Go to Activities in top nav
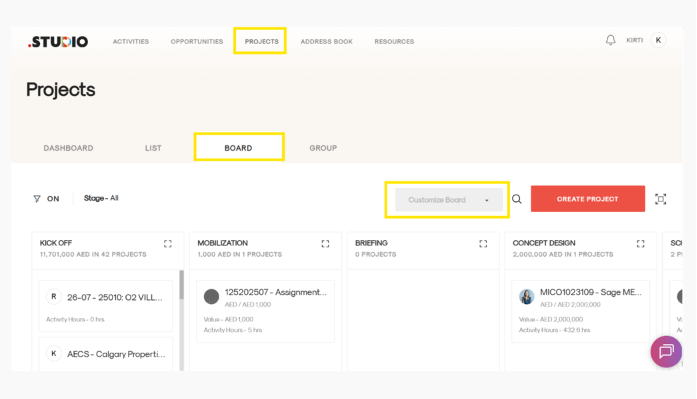Viewport: 697px width, 399px height. click(x=131, y=41)
